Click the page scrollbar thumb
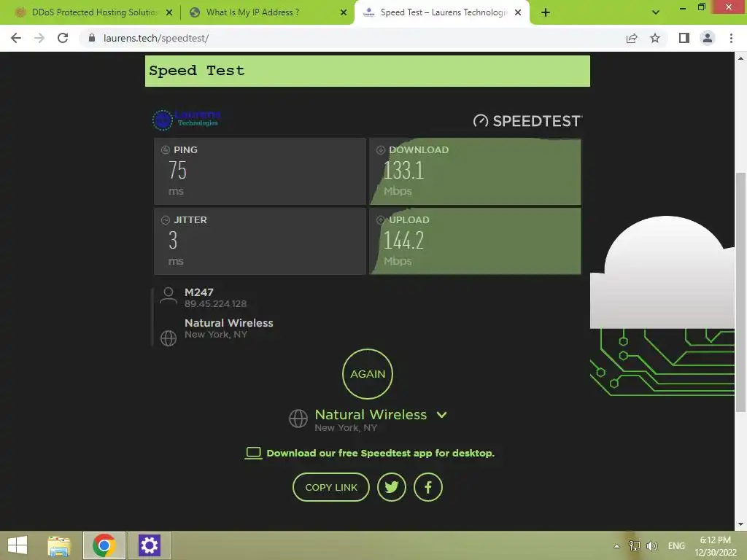Viewport: 747px width, 560px height. pyautogui.click(x=741, y=292)
